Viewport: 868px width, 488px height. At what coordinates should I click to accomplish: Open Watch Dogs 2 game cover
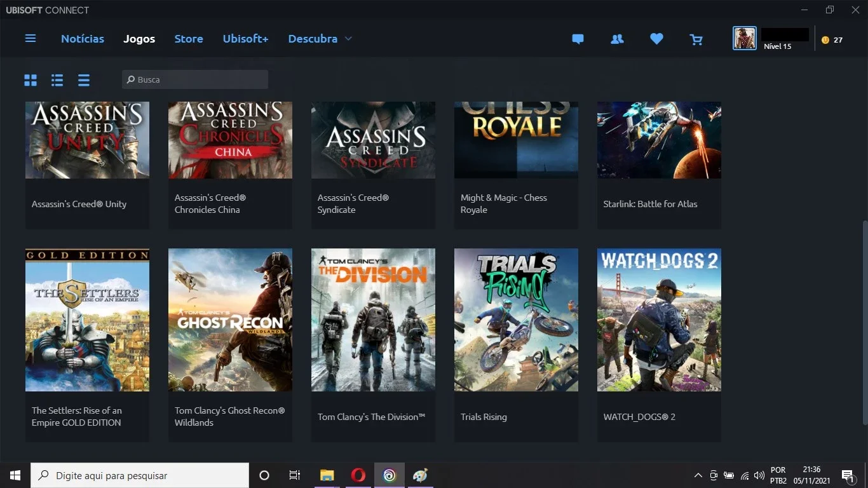[x=659, y=320]
